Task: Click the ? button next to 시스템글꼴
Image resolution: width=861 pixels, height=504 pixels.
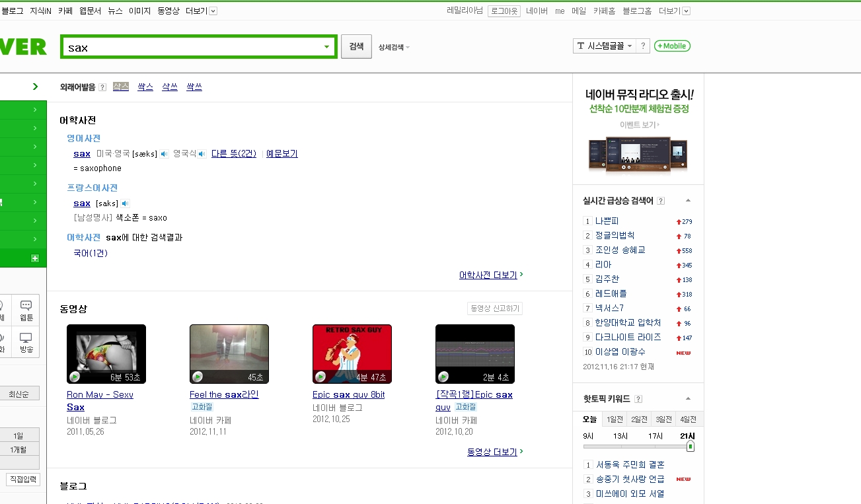Action: click(x=644, y=46)
